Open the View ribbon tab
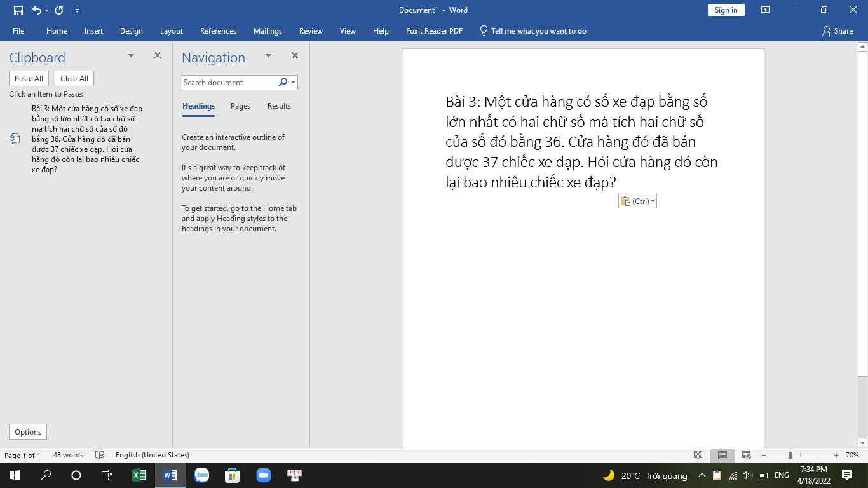 pyautogui.click(x=348, y=31)
